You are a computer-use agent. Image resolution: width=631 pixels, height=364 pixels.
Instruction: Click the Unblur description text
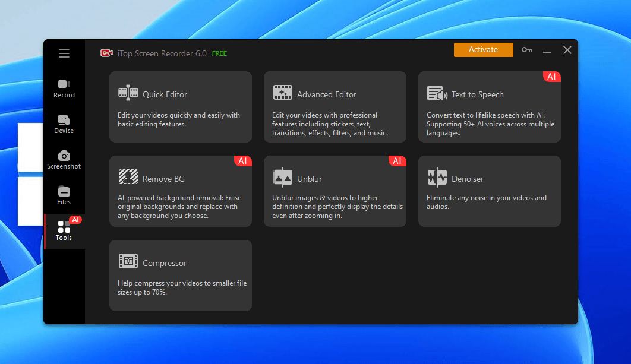(337, 207)
